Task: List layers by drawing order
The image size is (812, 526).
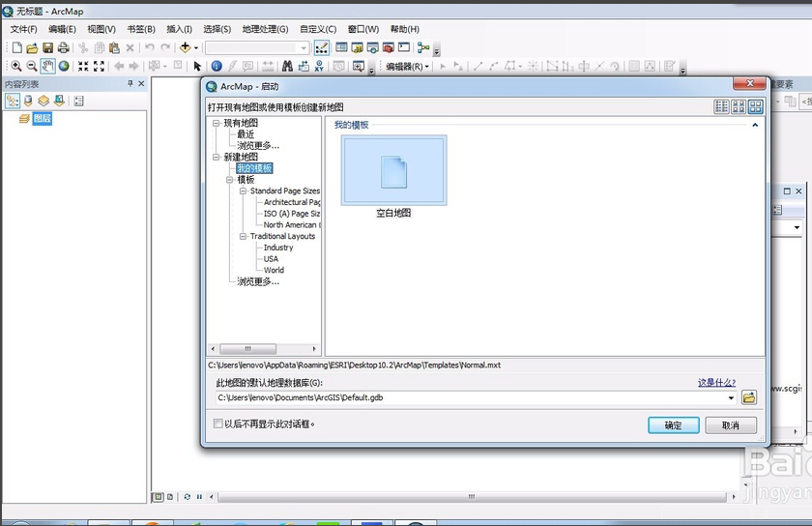Action: point(12,101)
